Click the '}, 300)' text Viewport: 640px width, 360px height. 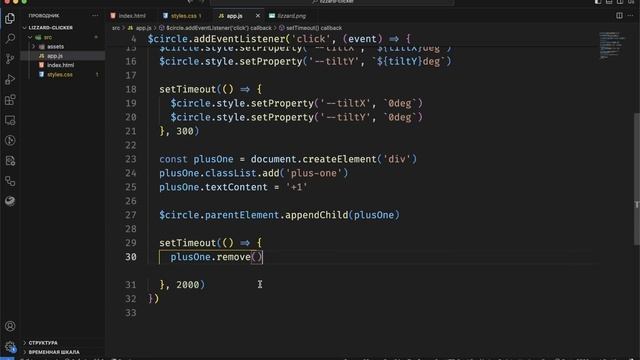click(179, 131)
